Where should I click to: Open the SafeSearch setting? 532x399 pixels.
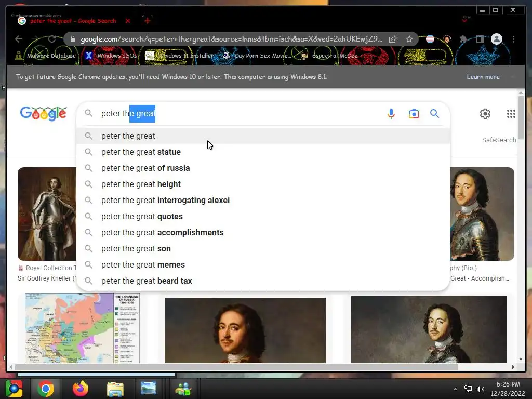coord(499,140)
